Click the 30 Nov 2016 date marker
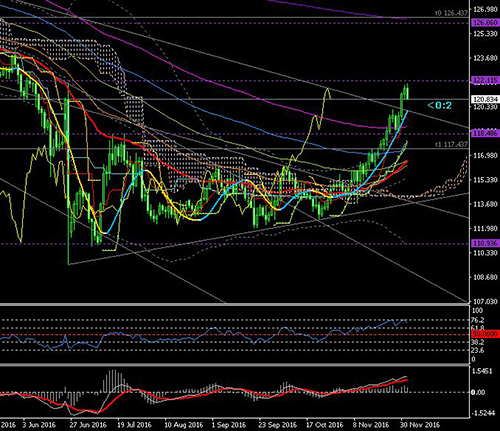This screenshot has height=431, width=500. click(x=420, y=425)
